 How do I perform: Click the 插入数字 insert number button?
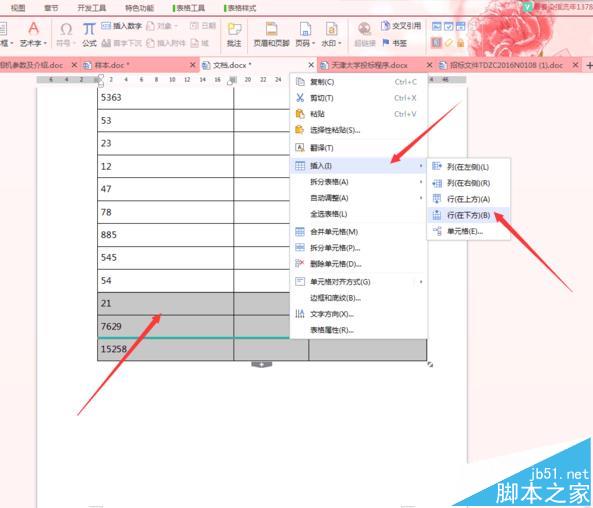click(x=121, y=26)
